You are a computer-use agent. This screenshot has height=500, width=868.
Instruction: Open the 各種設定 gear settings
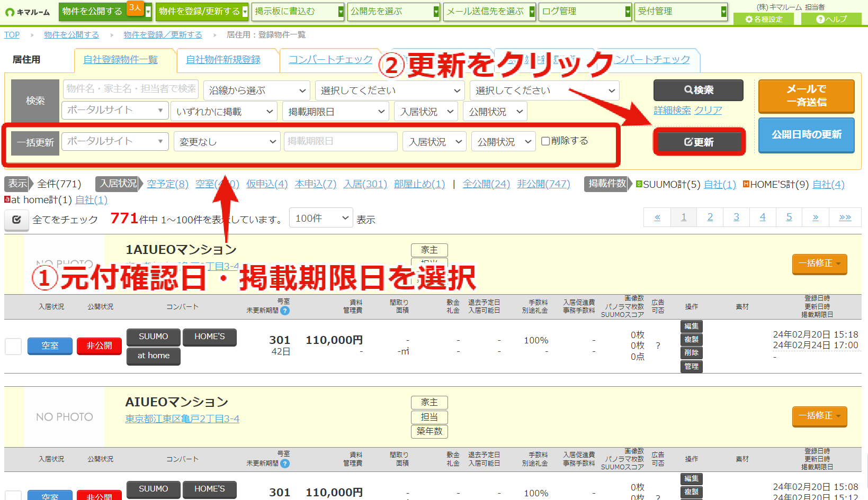click(x=764, y=19)
